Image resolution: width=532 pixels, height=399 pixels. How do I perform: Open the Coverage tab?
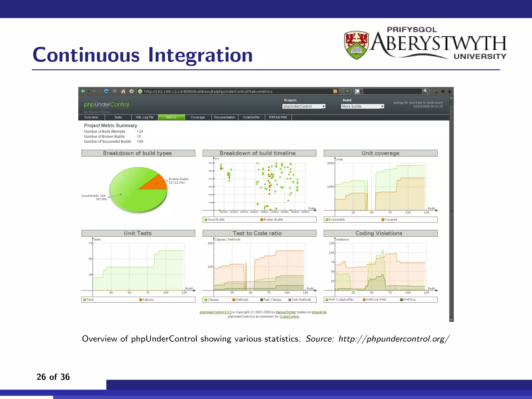198,117
